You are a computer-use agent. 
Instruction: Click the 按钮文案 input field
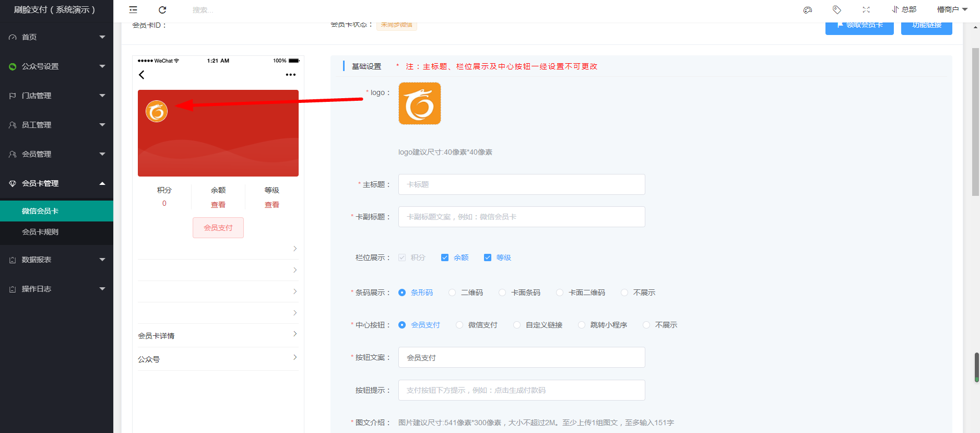coord(522,357)
